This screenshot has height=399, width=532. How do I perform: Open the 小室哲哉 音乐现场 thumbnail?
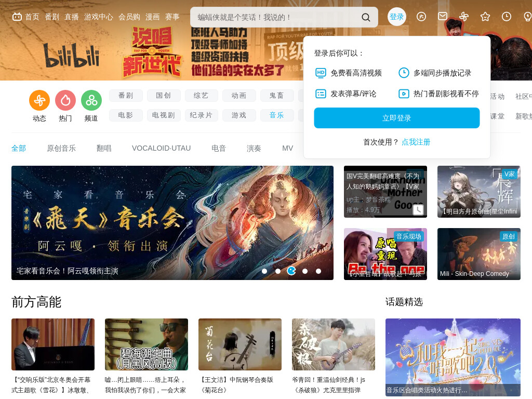click(x=385, y=254)
